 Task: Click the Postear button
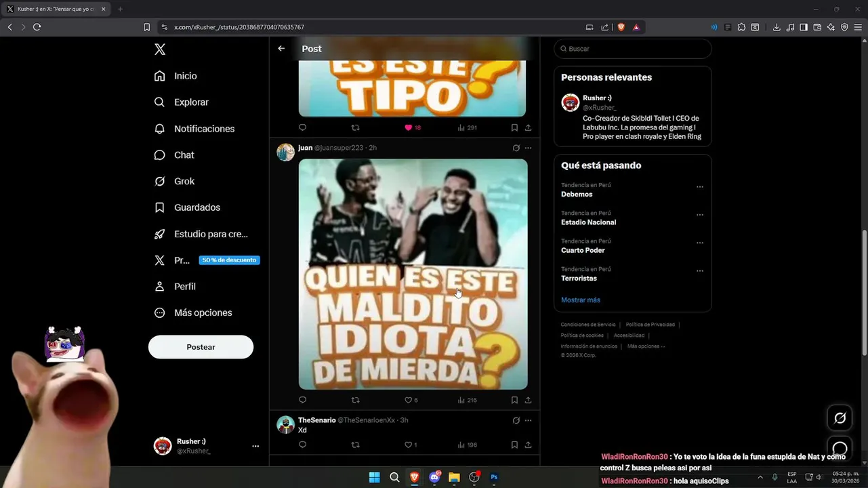tap(201, 347)
